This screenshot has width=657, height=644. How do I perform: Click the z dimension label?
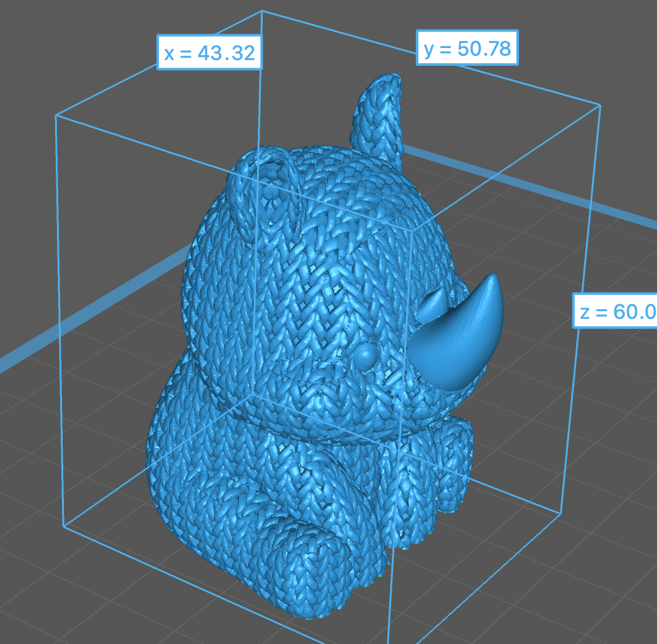(615, 311)
